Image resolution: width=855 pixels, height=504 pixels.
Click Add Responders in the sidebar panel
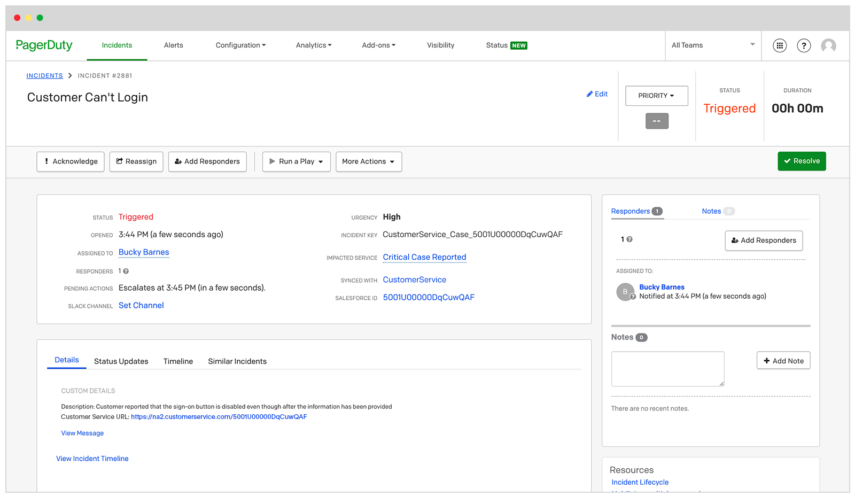coord(764,241)
